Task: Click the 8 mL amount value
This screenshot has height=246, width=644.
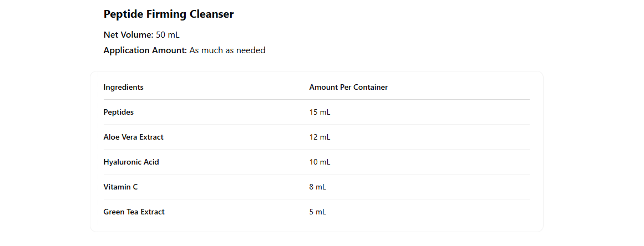Action: coord(318,187)
